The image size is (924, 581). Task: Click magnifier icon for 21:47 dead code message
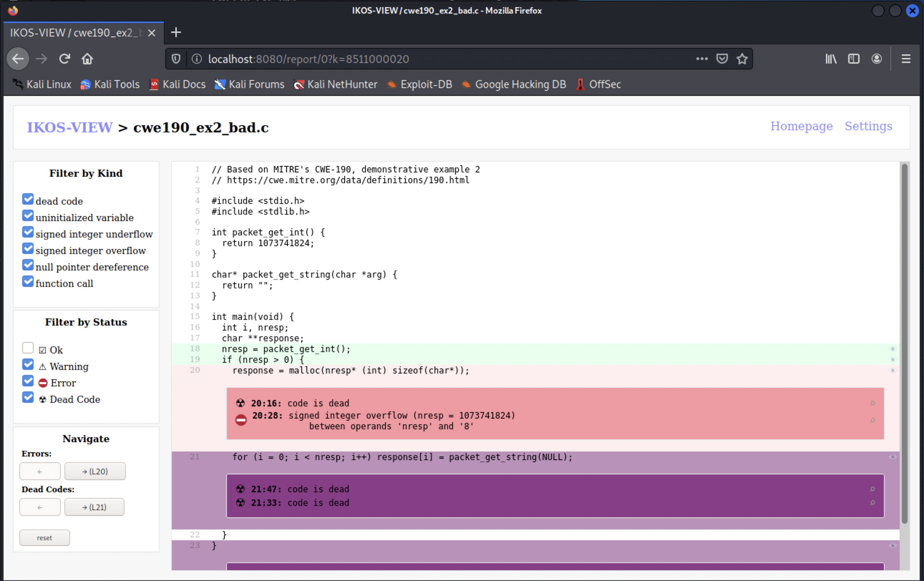tap(872, 489)
